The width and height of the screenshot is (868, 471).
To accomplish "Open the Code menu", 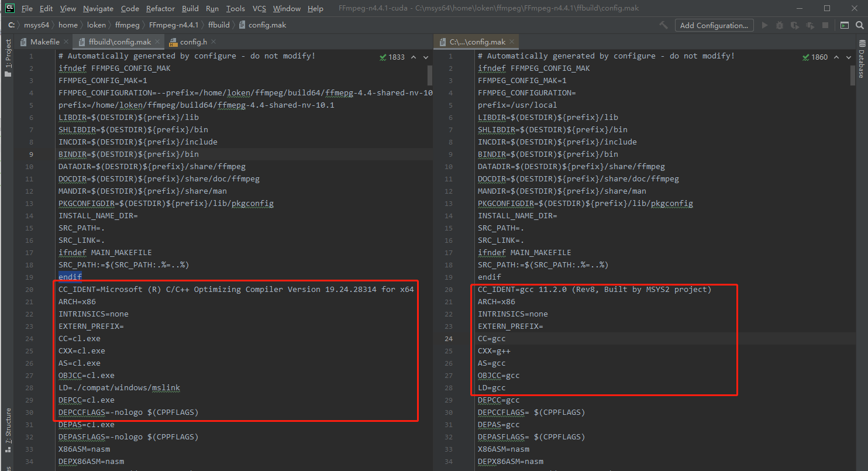I will click(130, 8).
